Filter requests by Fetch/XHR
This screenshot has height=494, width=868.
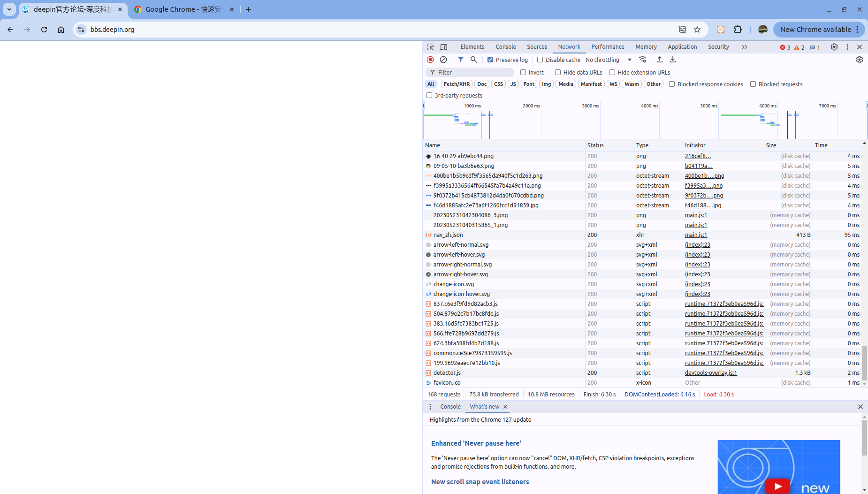pos(457,84)
